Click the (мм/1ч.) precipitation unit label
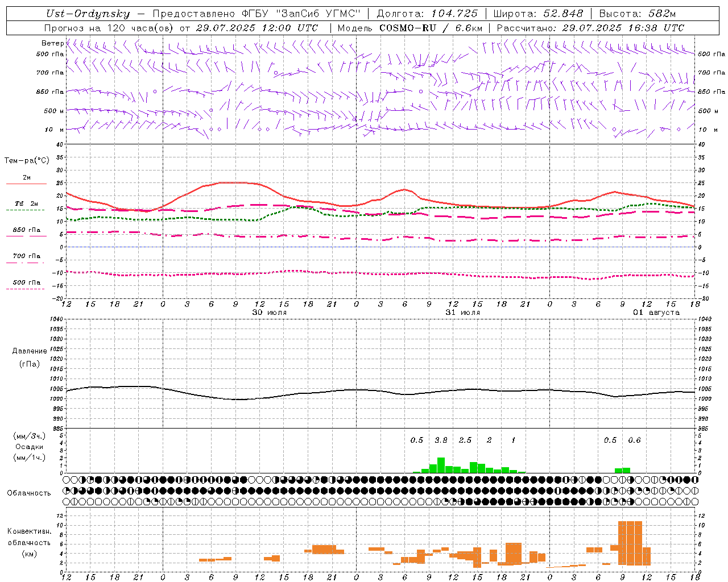 pos(30,458)
